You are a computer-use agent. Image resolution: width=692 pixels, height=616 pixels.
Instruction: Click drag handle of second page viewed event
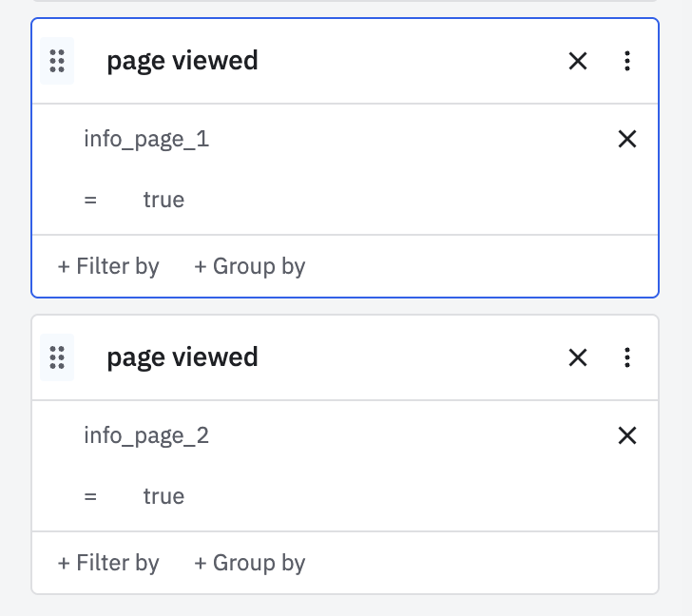tap(57, 357)
